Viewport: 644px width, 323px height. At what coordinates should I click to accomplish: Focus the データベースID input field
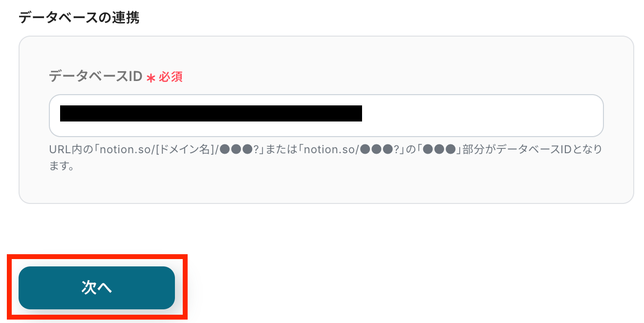point(326,116)
